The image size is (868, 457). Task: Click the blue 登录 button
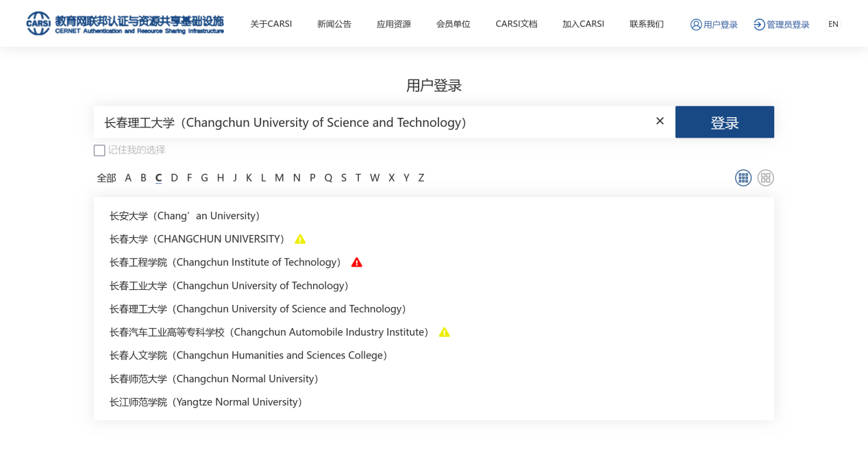coord(725,122)
